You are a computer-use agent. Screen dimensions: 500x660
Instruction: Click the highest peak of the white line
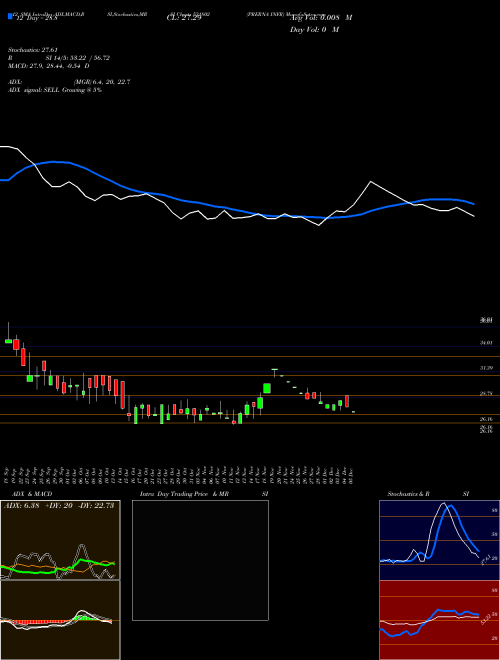tap(371, 181)
